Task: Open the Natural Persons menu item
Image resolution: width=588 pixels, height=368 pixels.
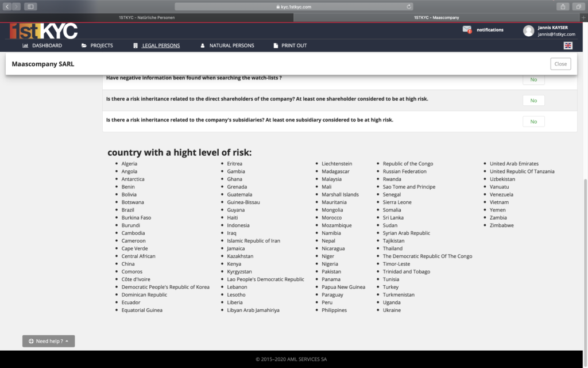Action: click(227, 45)
